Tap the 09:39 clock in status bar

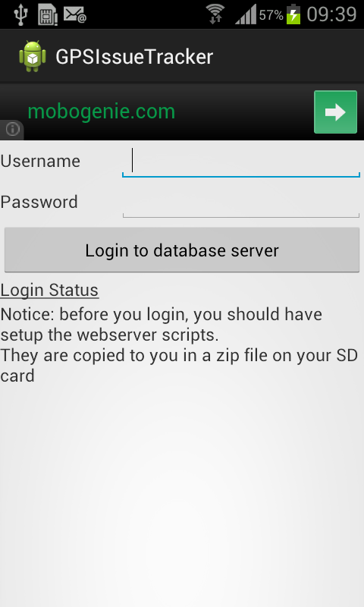click(x=331, y=14)
